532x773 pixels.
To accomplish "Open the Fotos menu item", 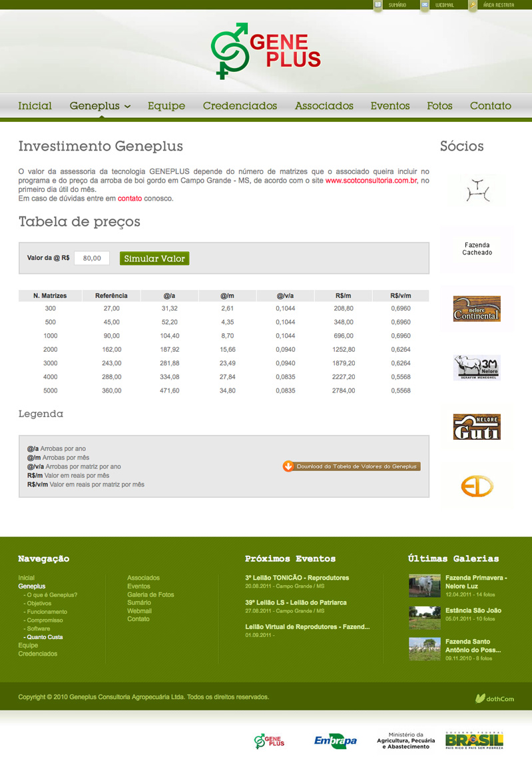I will (439, 105).
